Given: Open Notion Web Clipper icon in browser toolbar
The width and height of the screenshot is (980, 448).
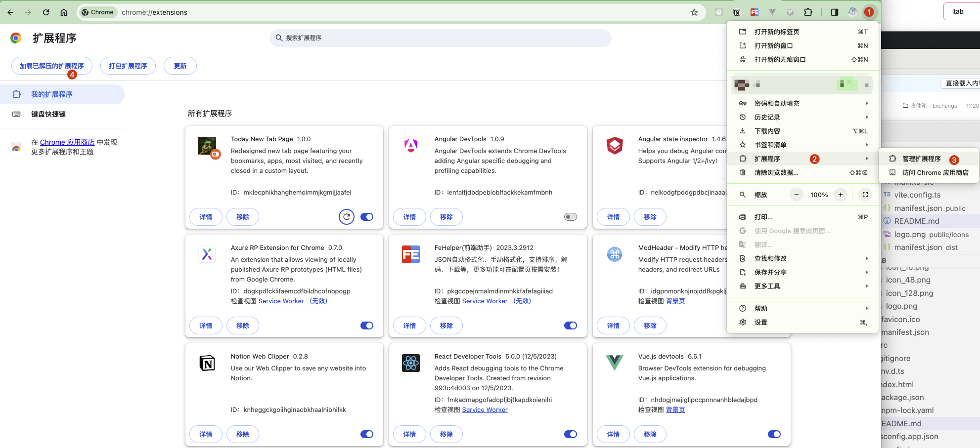Looking at the screenshot, I should point(737,12).
